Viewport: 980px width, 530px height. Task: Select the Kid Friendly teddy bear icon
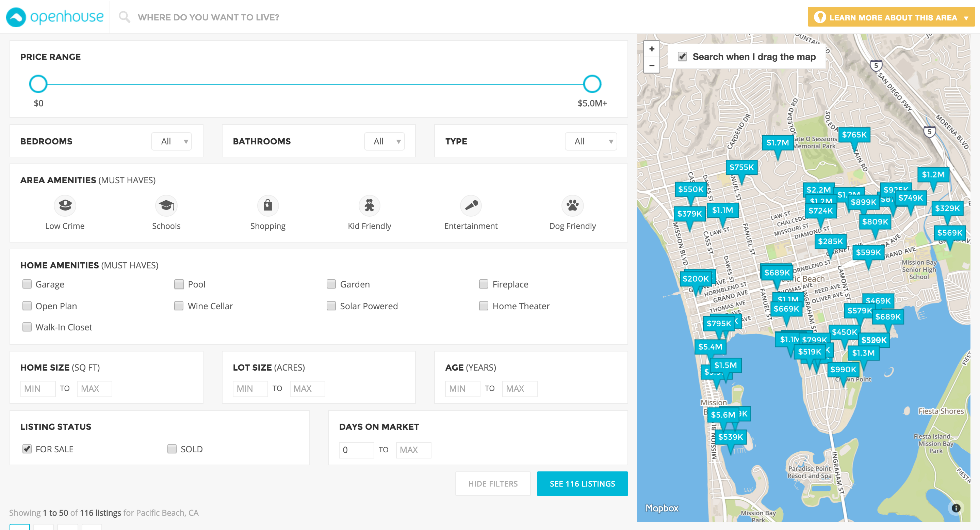pos(369,206)
